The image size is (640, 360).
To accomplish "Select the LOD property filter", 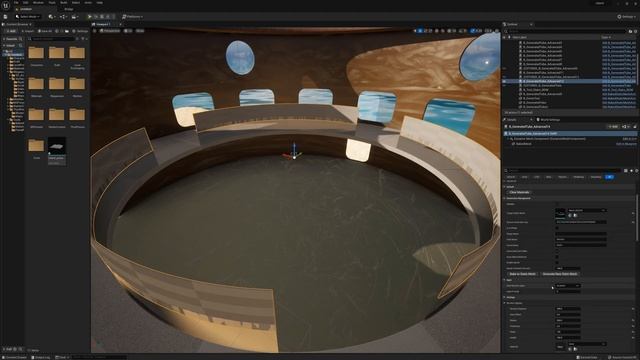I will click(536, 177).
